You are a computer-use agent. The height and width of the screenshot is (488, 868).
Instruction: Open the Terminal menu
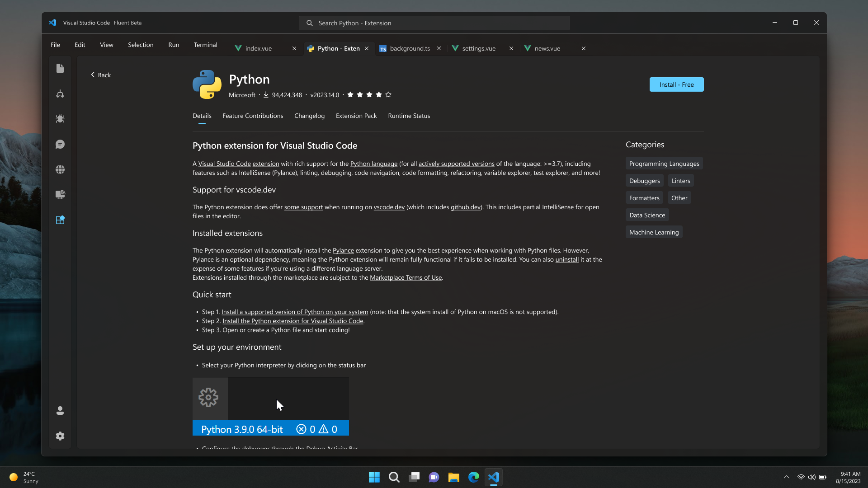[206, 45]
